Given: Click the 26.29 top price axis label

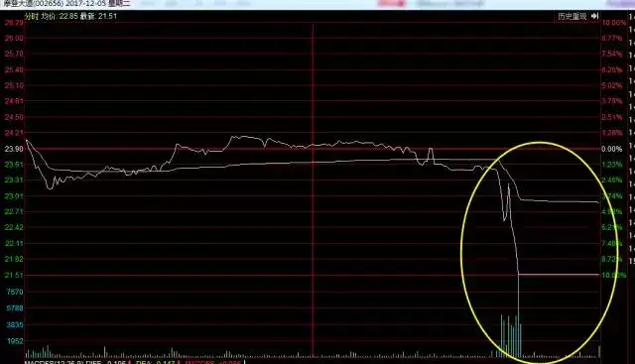Looking at the screenshot, I should 14,23.
